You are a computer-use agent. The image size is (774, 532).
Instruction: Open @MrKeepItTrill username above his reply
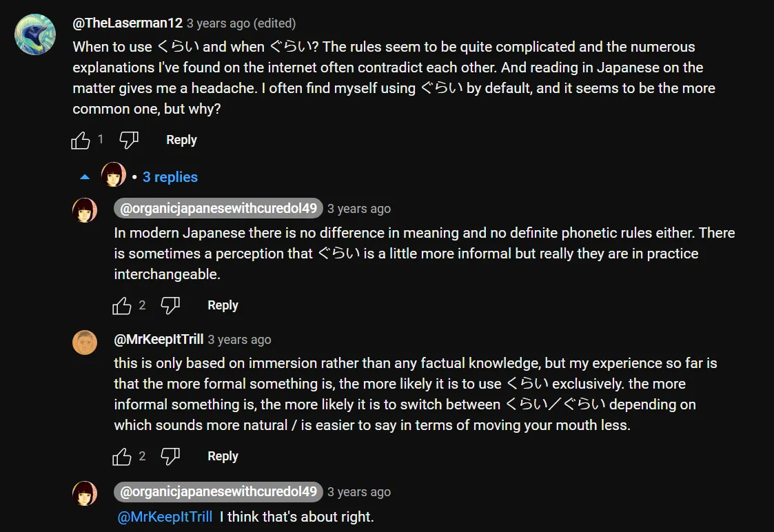pyautogui.click(x=159, y=339)
